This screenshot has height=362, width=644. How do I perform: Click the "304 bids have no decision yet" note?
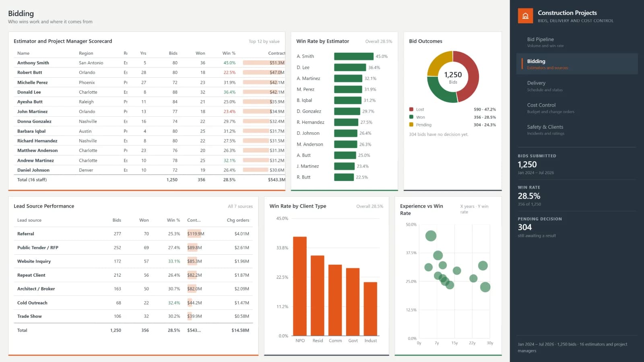click(x=439, y=134)
